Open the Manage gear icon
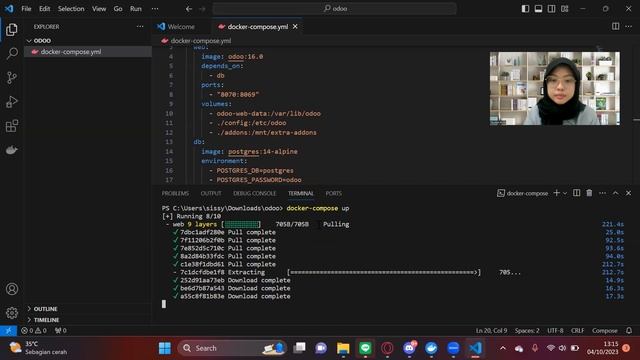The width and height of the screenshot is (640, 360). tap(12, 313)
